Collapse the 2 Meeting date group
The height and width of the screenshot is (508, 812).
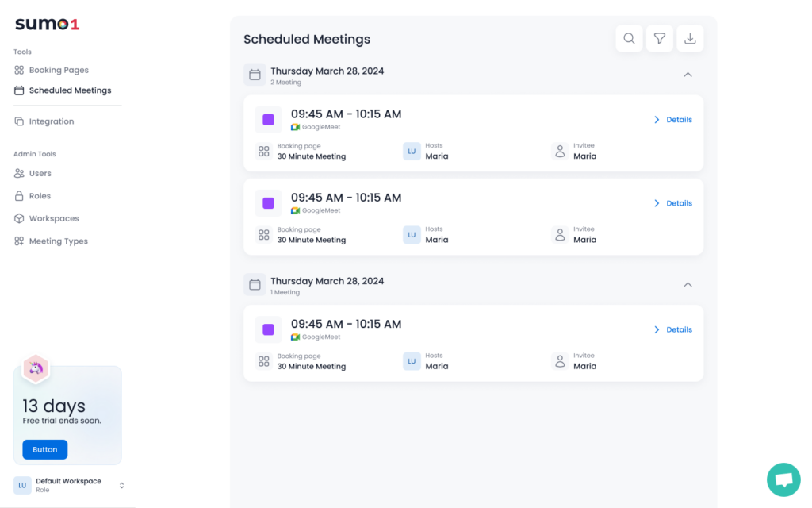point(688,75)
